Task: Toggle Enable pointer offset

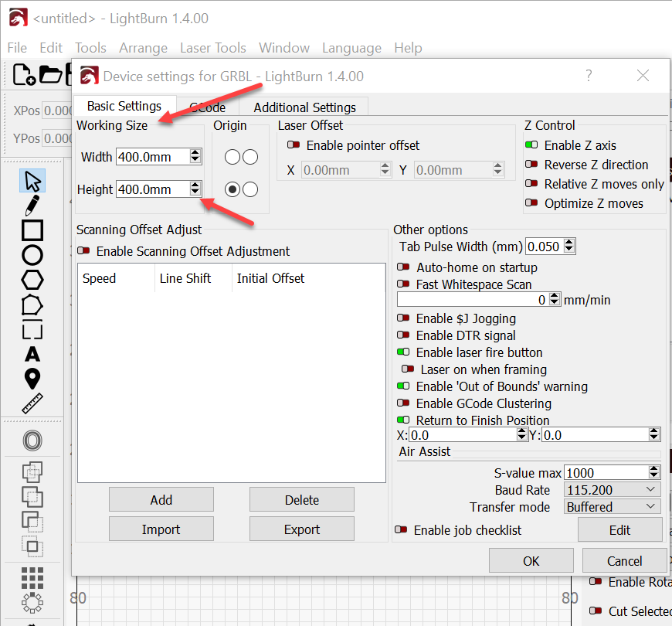Action: (x=294, y=145)
